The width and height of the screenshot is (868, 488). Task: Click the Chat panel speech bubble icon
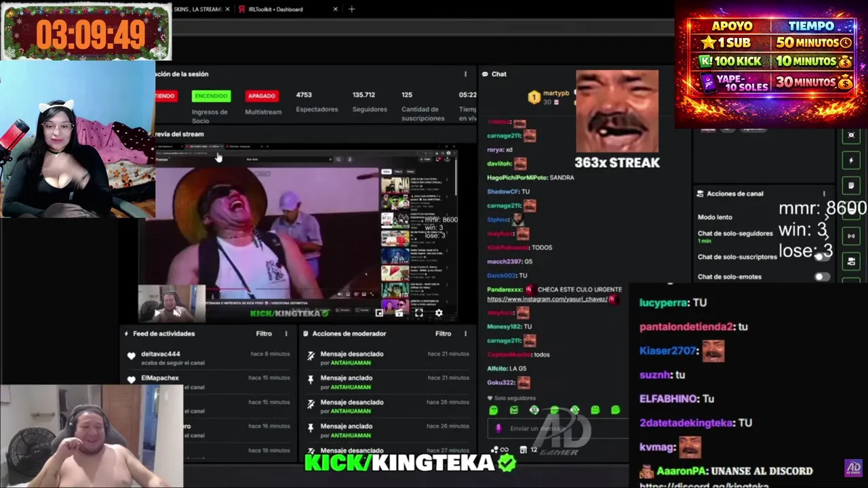(485, 75)
